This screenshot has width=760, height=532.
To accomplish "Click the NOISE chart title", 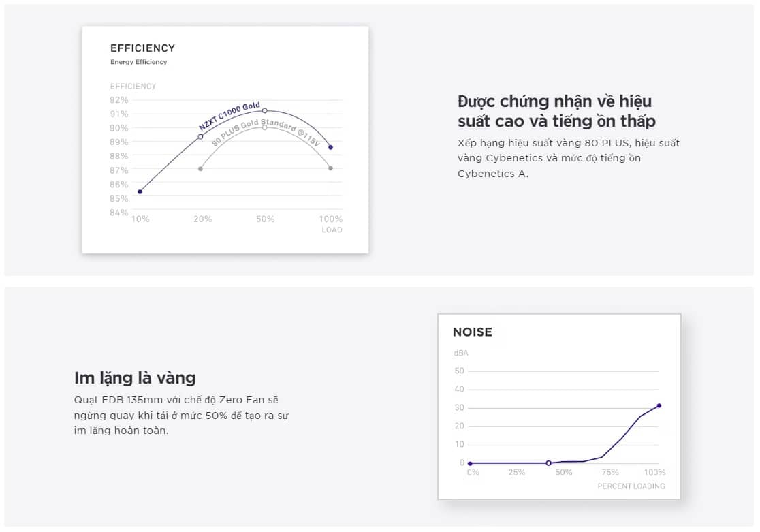I will pyautogui.click(x=472, y=332).
